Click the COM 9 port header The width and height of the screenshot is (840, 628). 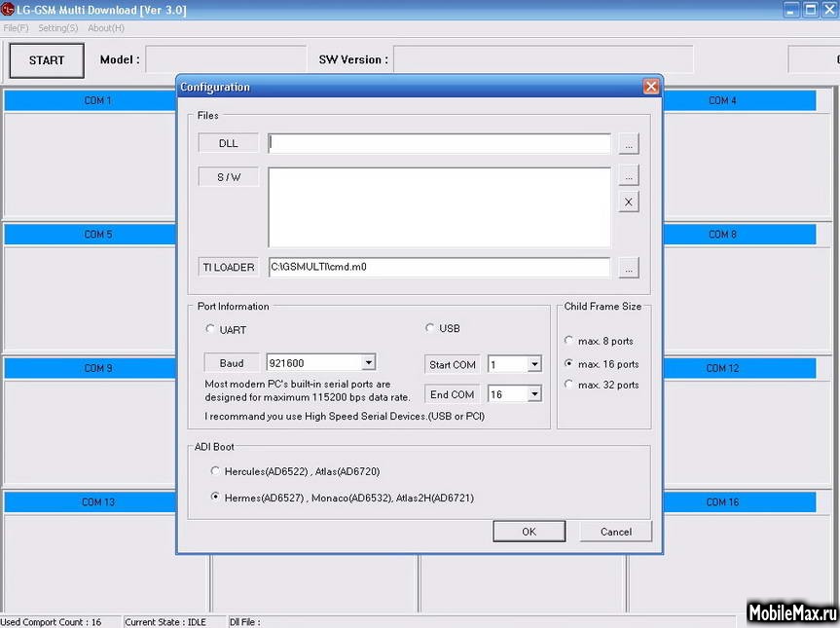point(90,368)
